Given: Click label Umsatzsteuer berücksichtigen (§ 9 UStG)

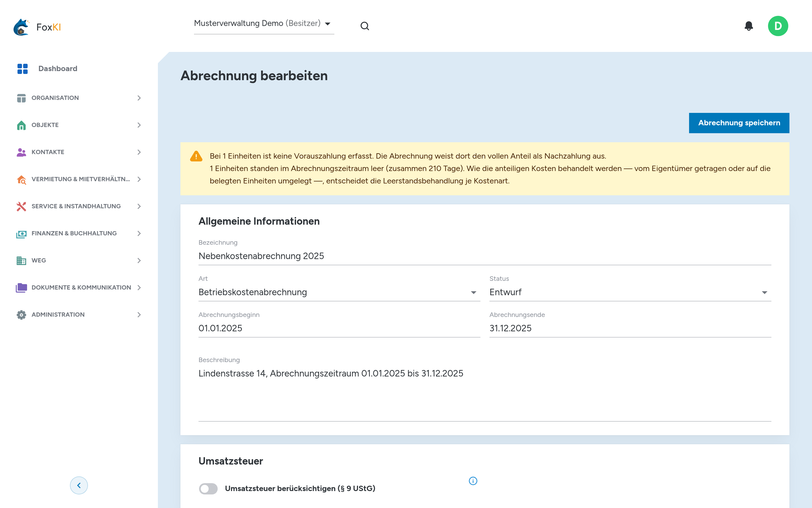Looking at the screenshot, I should [x=300, y=489].
